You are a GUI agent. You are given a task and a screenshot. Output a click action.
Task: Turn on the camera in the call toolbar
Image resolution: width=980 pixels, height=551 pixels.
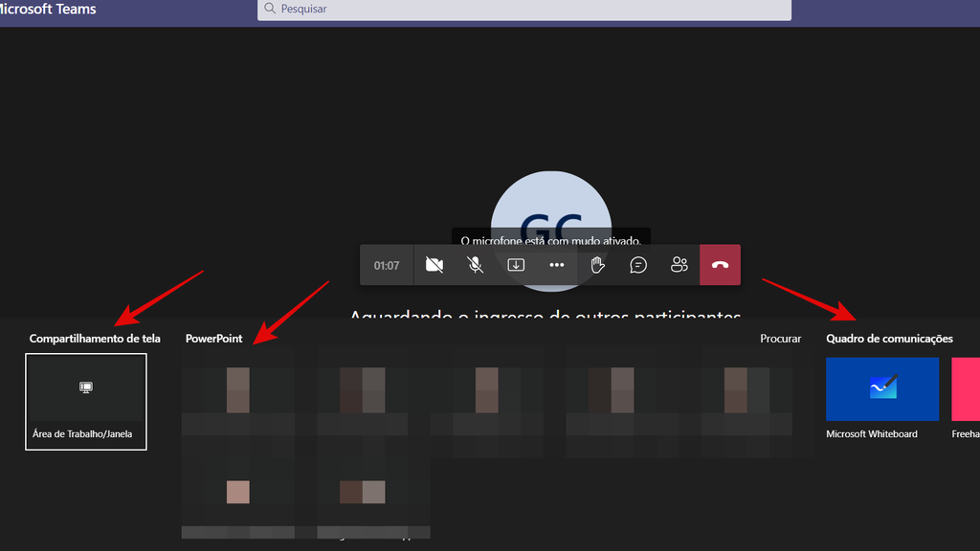[434, 265]
